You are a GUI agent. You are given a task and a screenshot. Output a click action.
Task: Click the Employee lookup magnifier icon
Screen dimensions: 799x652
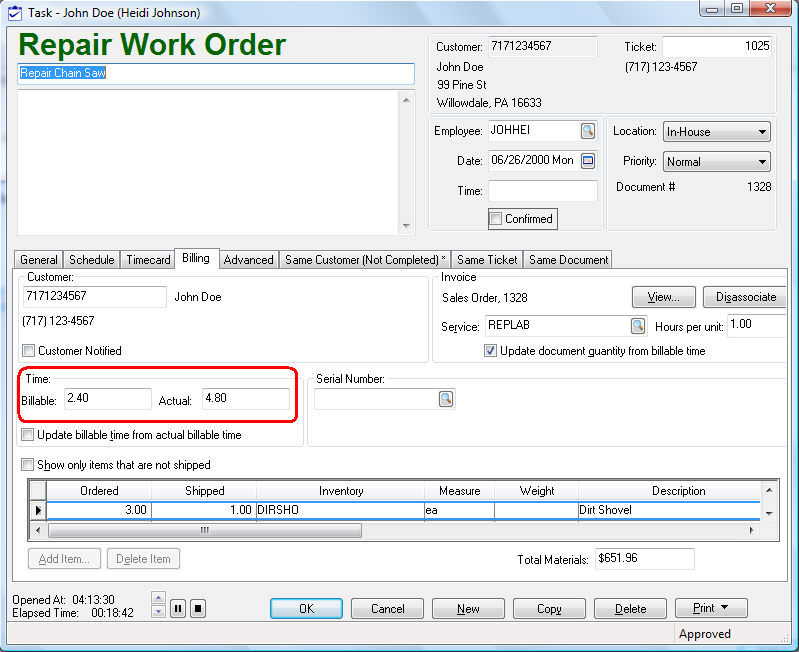point(588,131)
